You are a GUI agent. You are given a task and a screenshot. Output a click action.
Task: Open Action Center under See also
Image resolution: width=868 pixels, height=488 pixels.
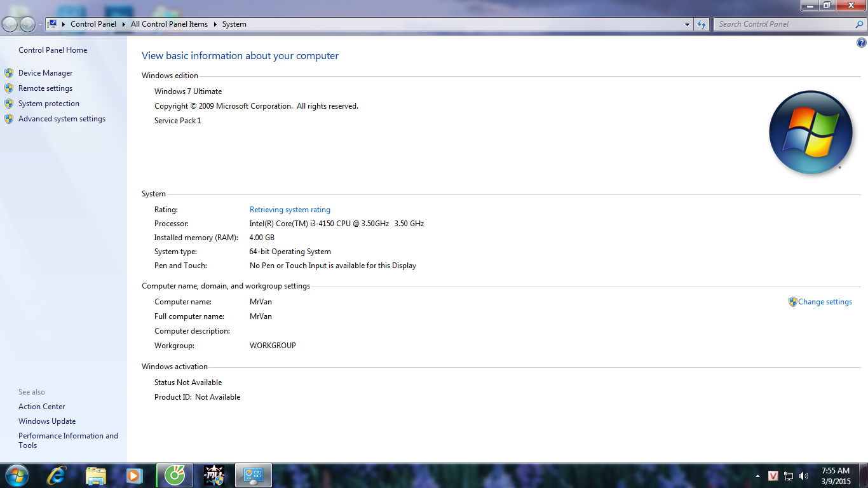click(x=42, y=407)
